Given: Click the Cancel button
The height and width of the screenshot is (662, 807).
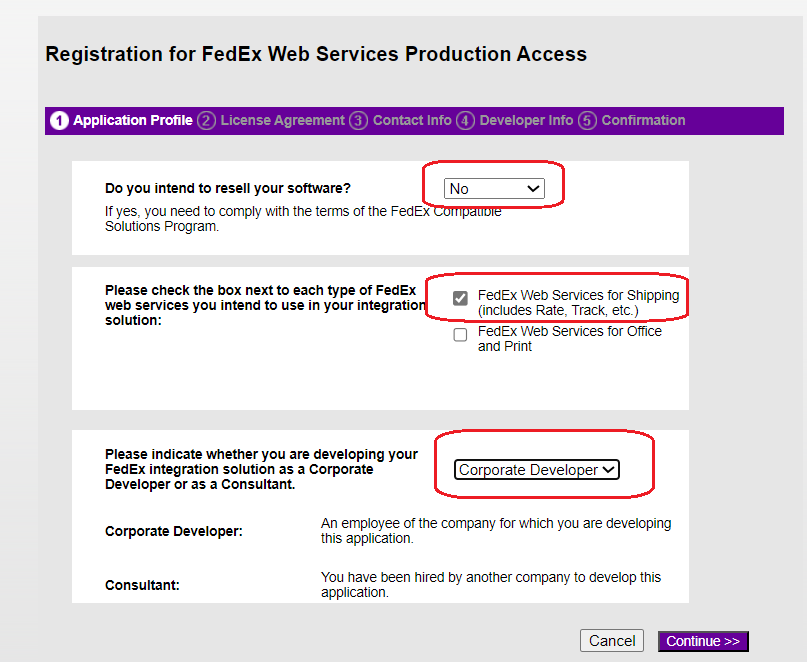Looking at the screenshot, I should pos(611,641).
